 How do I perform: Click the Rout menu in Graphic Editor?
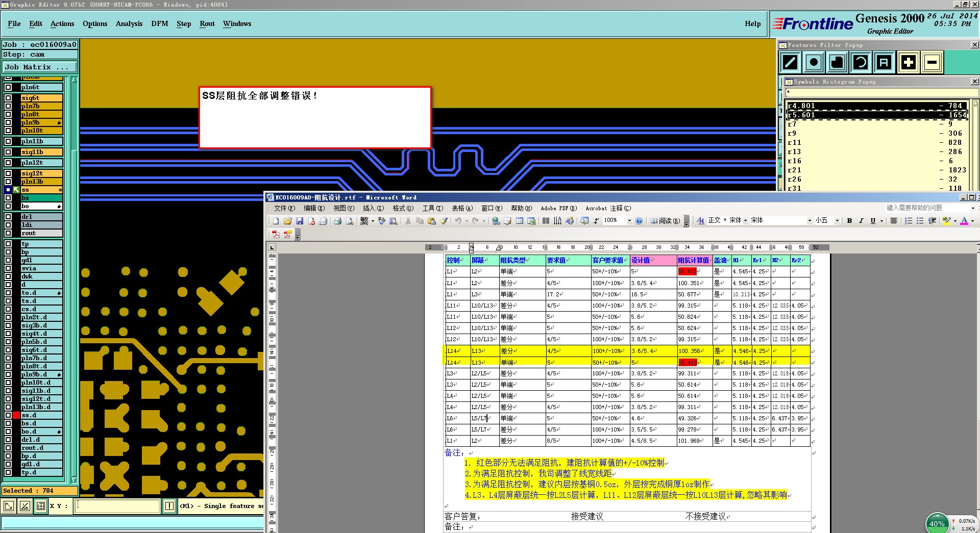207,23
